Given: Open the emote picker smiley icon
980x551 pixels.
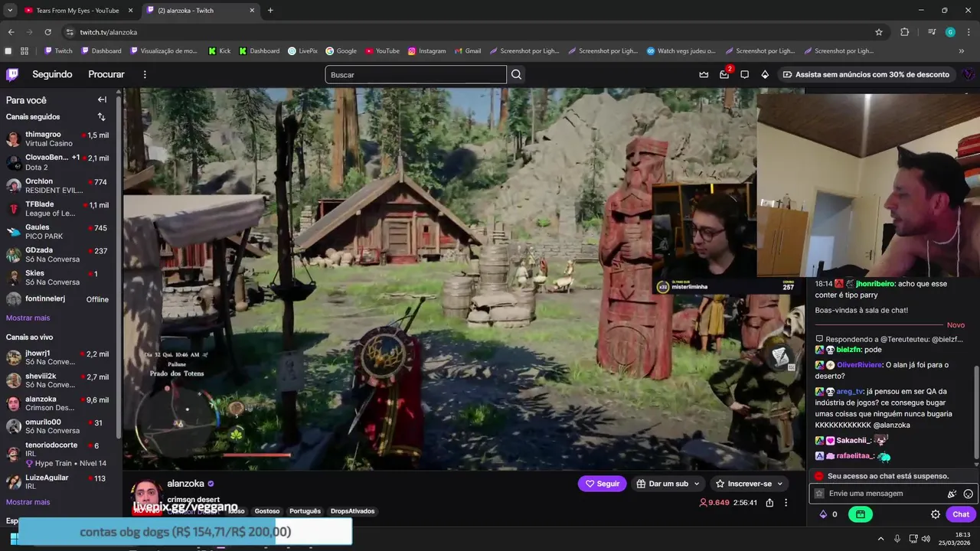Looking at the screenshot, I should pyautogui.click(x=969, y=494).
